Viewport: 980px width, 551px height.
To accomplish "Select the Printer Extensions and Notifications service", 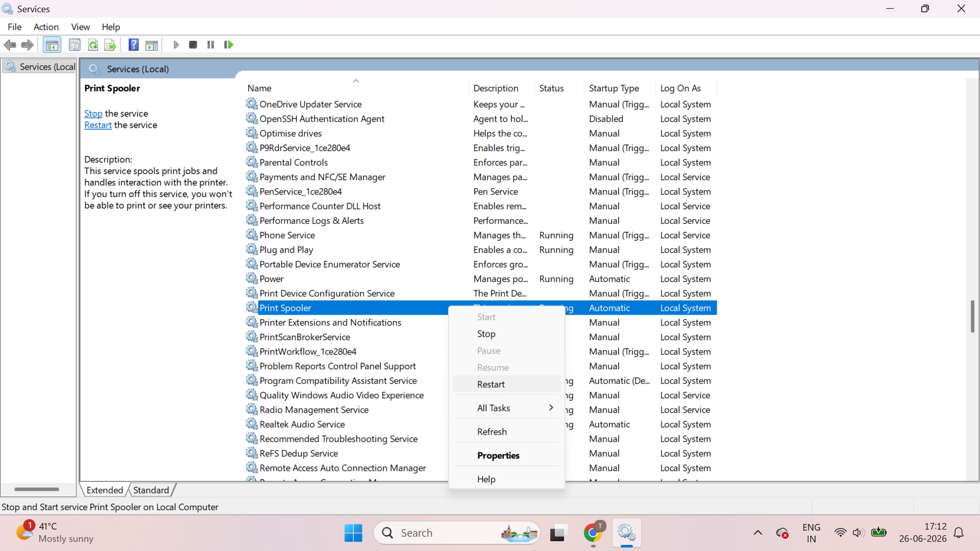I will coord(330,322).
